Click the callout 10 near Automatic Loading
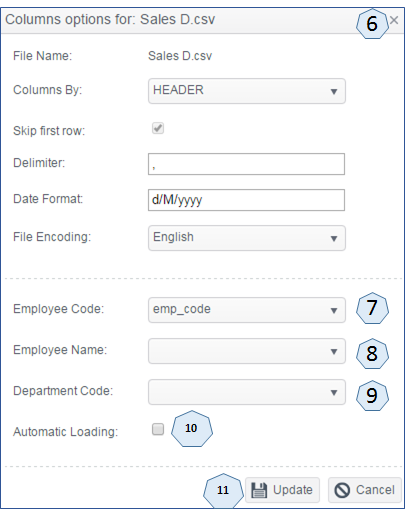 tap(192, 428)
